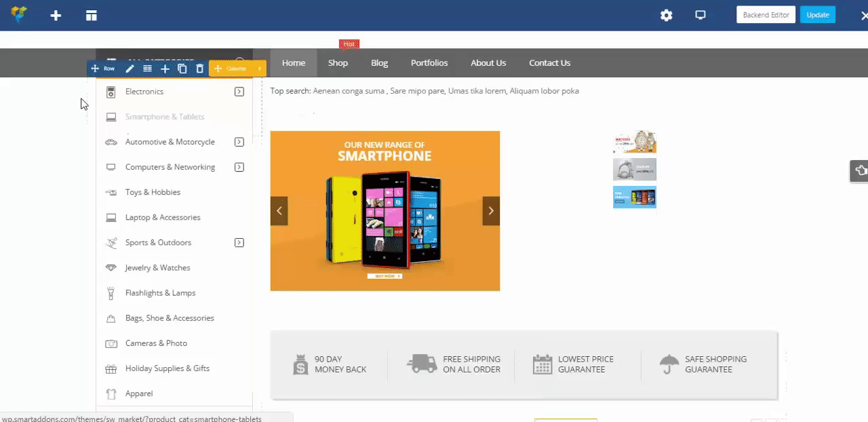Expand the Computers & Networking submenu arrow
This screenshot has height=422, width=868.
239,167
